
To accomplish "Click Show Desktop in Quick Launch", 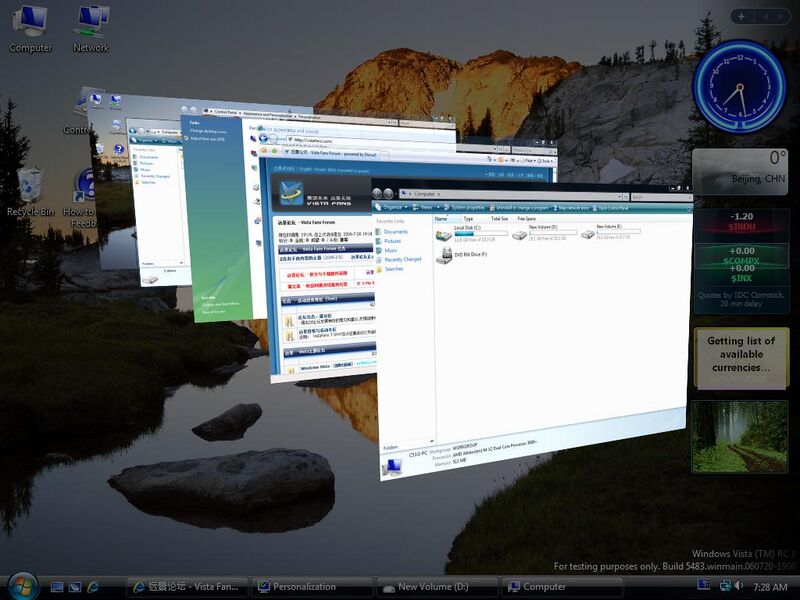I will 57,587.
